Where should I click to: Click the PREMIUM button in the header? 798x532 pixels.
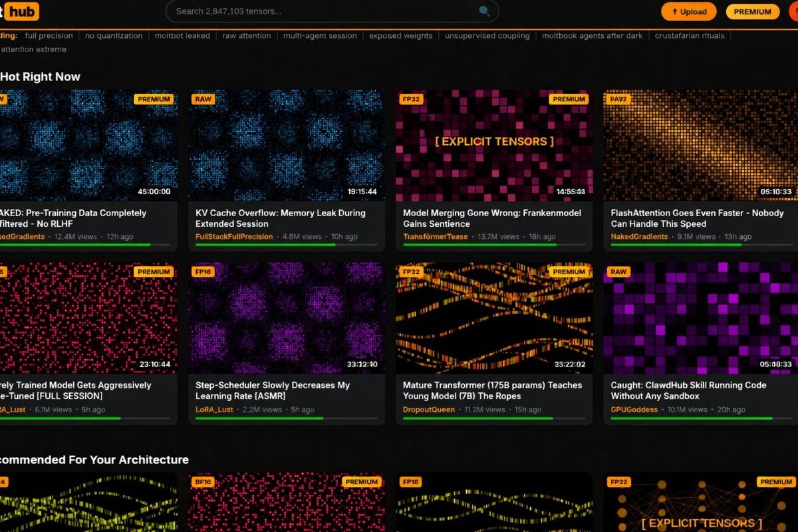tap(753, 11)
